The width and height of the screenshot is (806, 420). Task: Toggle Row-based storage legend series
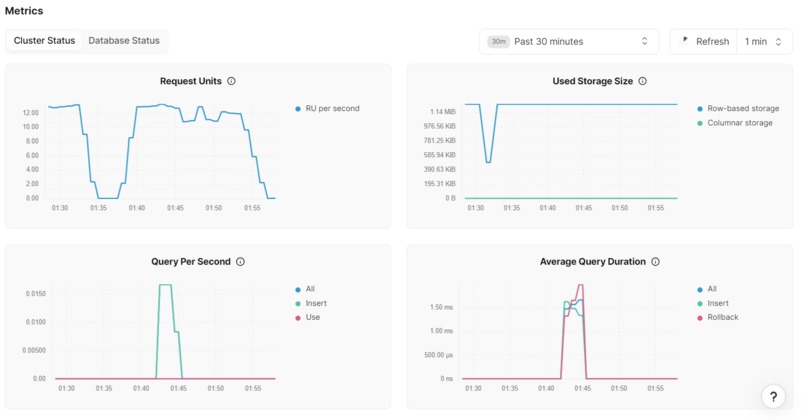click(738, 108)
